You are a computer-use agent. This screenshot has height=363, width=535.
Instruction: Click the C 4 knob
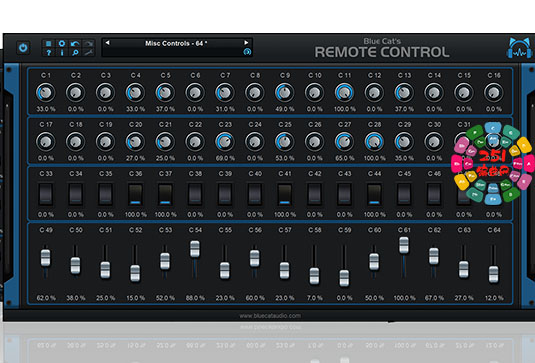tap(135, 92)
